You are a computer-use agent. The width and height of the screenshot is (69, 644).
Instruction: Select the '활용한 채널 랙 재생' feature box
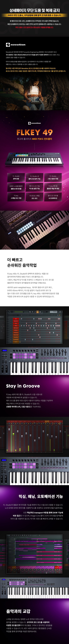(53, 187)
